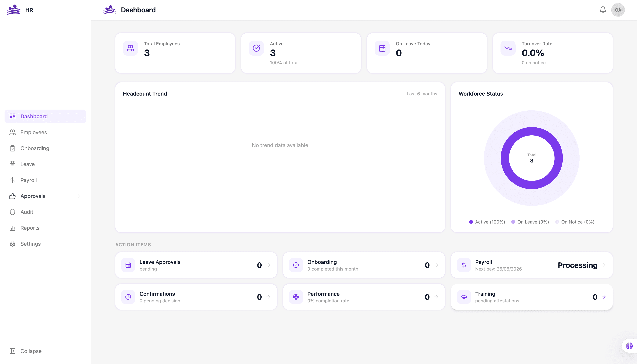Image resolution: width=637 pixels, height=364 pixels.
Task: Open Payroll in the sidebar
Action: 45,180
